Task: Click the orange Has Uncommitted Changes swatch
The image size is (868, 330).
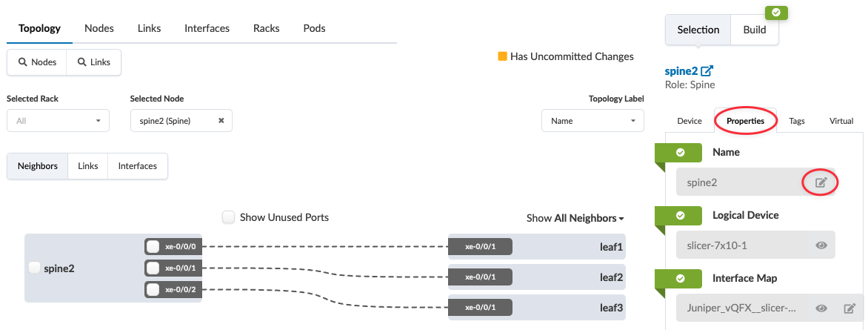Action: click(503, 56)
